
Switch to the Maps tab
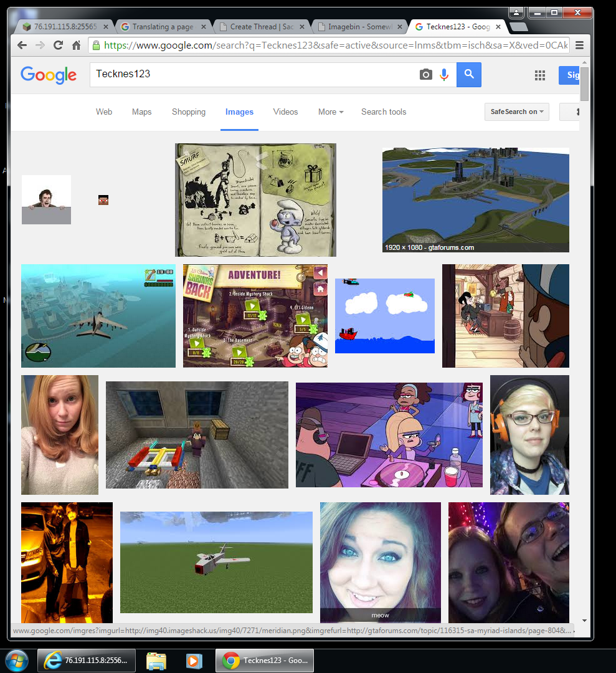tap(141, 112)
